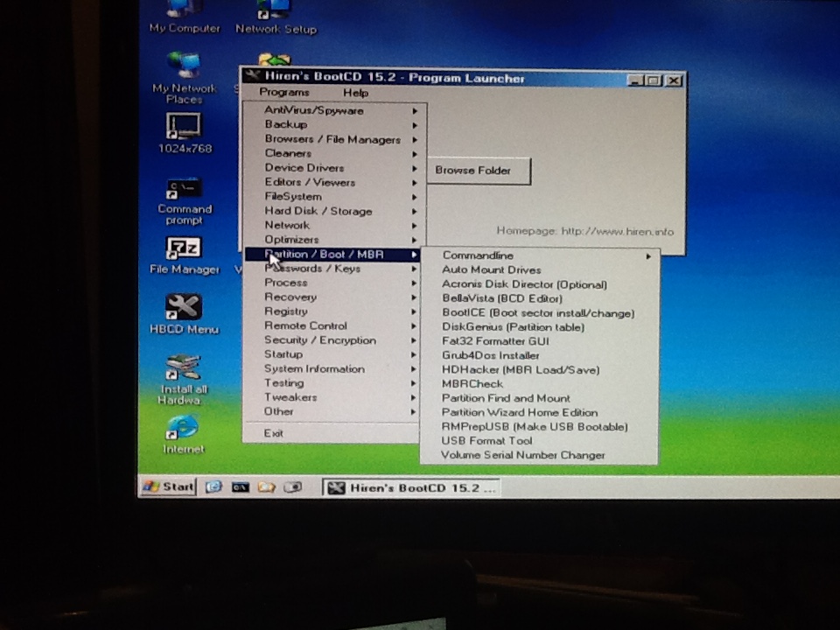Open the Help menu

(355, 93)
